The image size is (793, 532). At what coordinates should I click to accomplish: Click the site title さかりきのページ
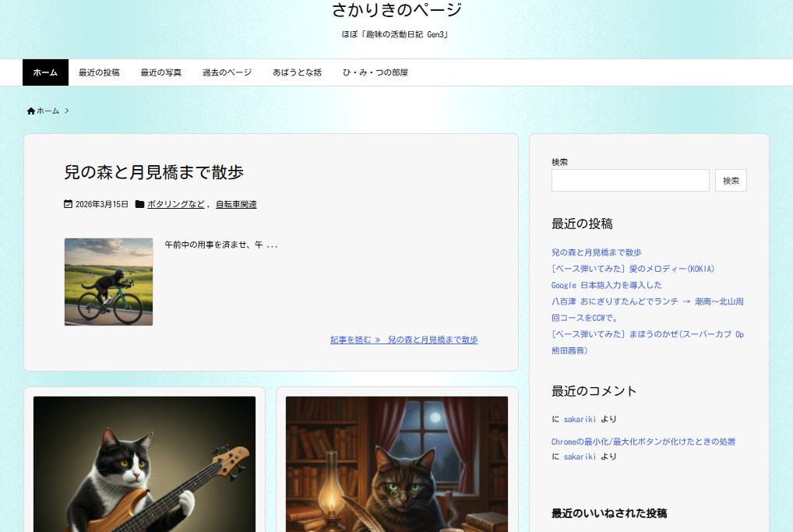(396, 10)
